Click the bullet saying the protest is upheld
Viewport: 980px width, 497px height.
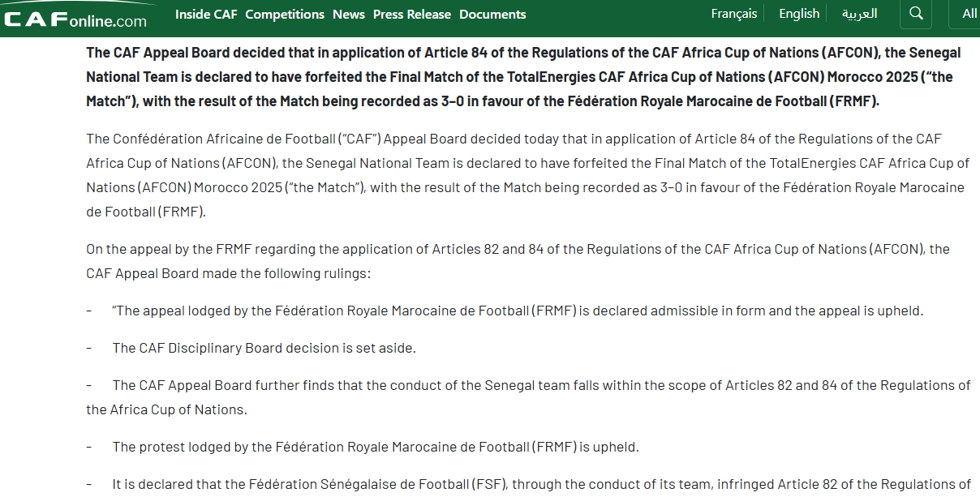click(376, 447)
